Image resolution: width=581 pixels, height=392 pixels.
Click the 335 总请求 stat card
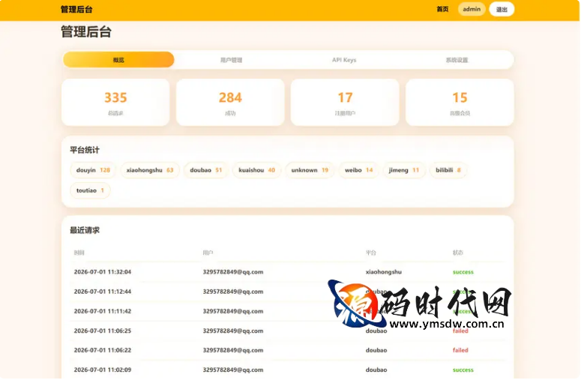[115, 102]
